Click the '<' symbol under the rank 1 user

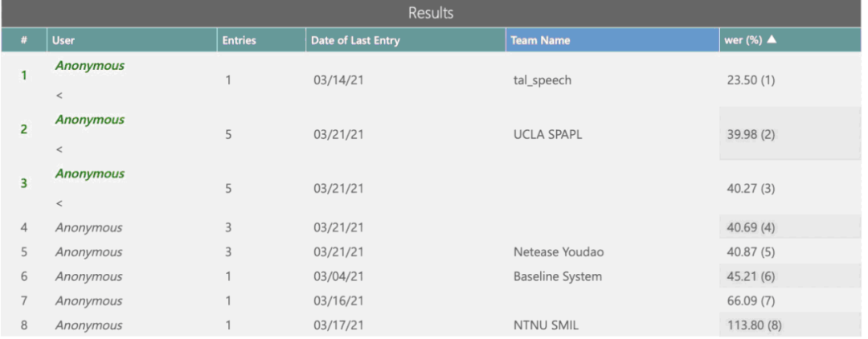(59, 96)
